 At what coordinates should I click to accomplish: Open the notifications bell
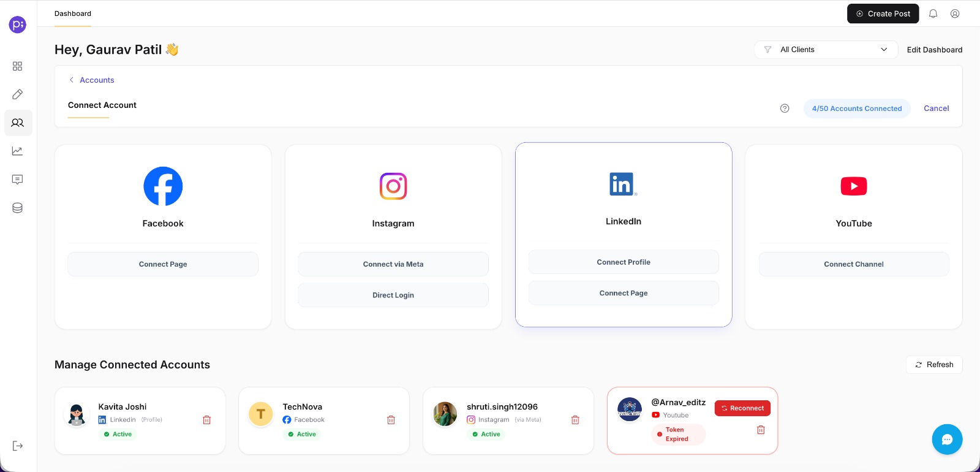click(x=933, y=13)
